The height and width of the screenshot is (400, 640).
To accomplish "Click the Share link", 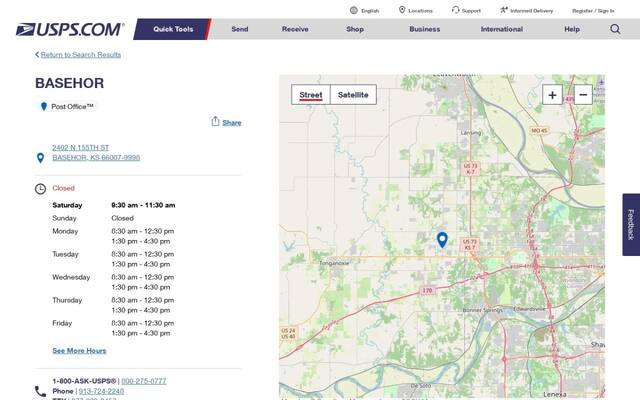I will [x=232, y=122].
